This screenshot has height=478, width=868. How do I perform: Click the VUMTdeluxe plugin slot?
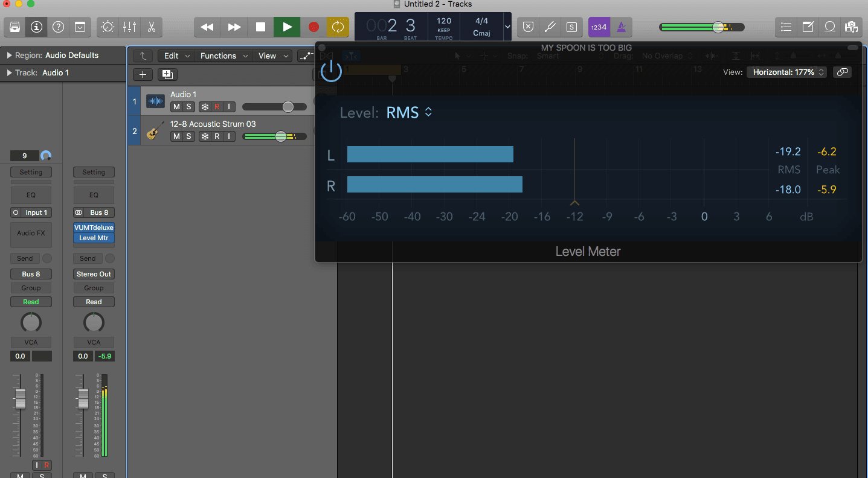coord(94,228)
